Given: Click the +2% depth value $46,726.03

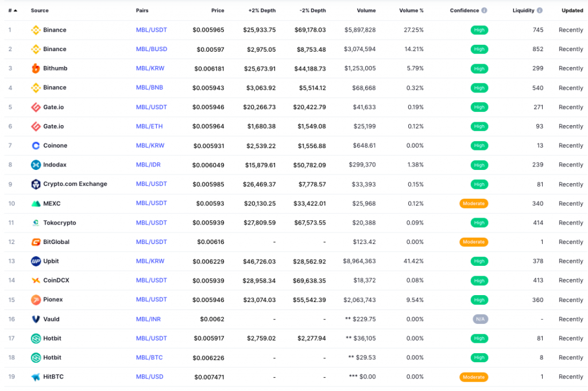Looking at the screenshot, I should click(x=259, y=261).
